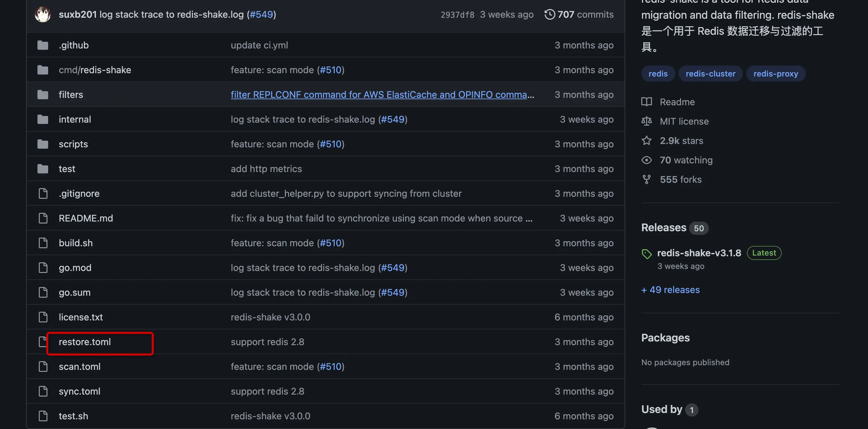This screenshot has width=868, height=429.
Task: Select the redis topic tag
Action: pyautogui.click(x=658, y=74)
